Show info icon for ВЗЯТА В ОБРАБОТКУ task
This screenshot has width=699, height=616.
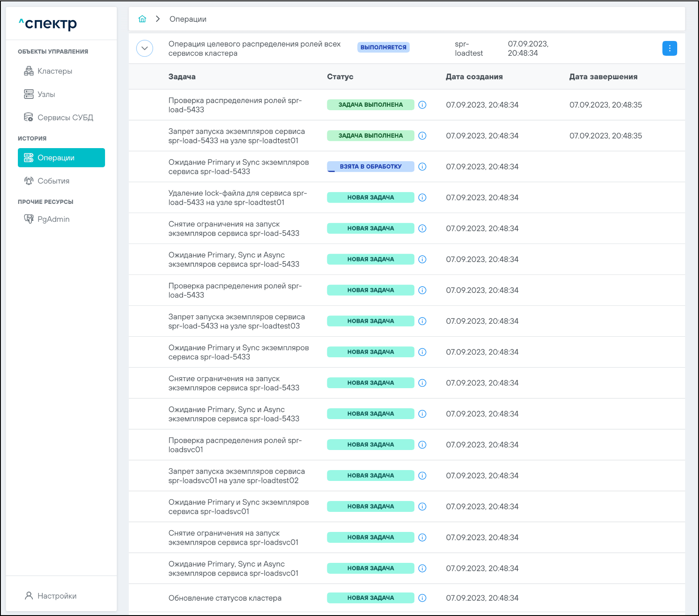coord(422,167)
